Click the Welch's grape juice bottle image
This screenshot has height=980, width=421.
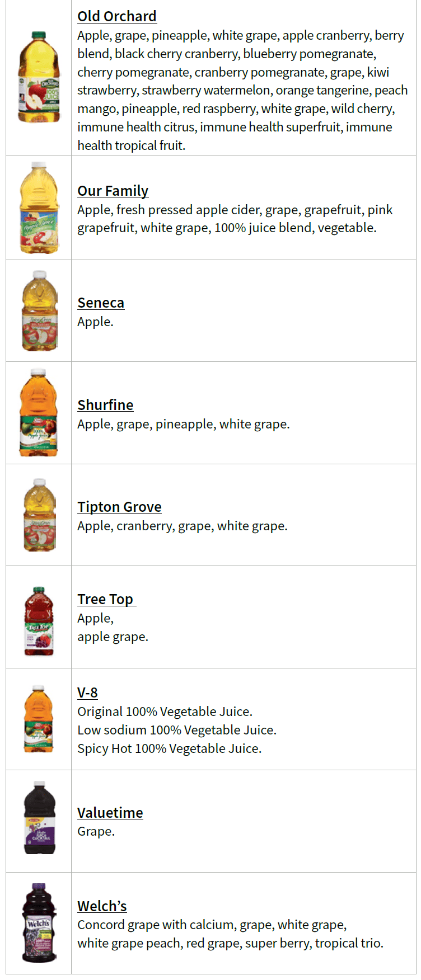(39, 923)
